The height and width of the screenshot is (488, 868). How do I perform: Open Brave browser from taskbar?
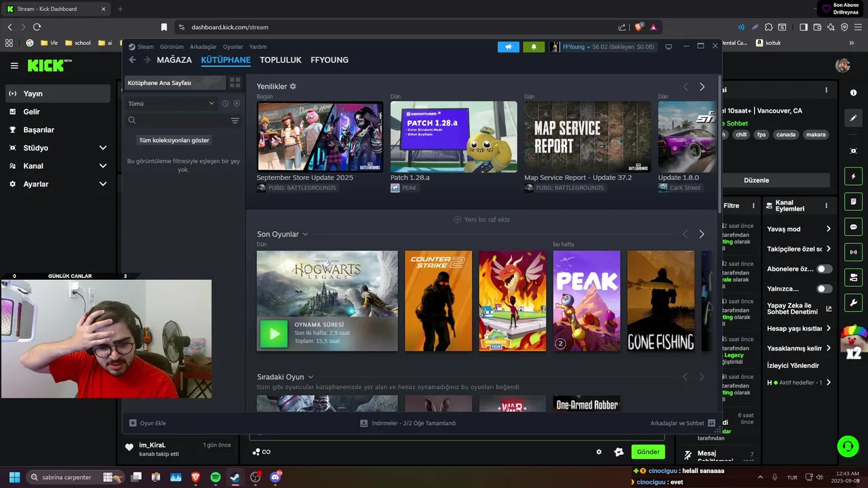coord(195,477)
